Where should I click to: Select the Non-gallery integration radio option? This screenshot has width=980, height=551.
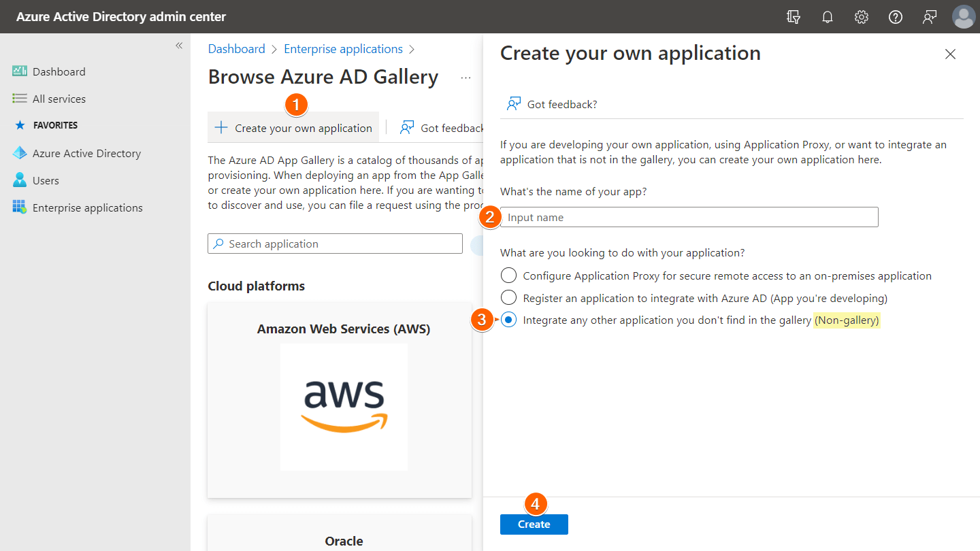click(x=508, y=320)
